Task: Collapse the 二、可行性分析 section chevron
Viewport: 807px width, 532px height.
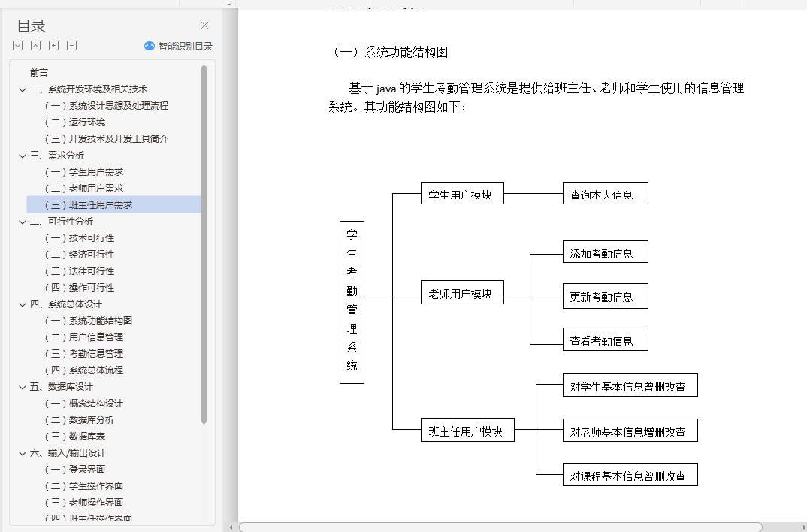Action: pyautogui.click(x=22, y=222)
